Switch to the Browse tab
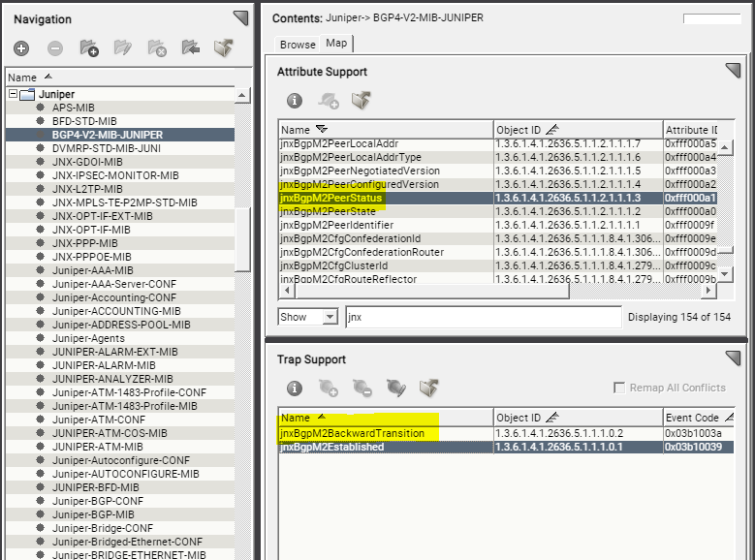 (x=298, y=45)
